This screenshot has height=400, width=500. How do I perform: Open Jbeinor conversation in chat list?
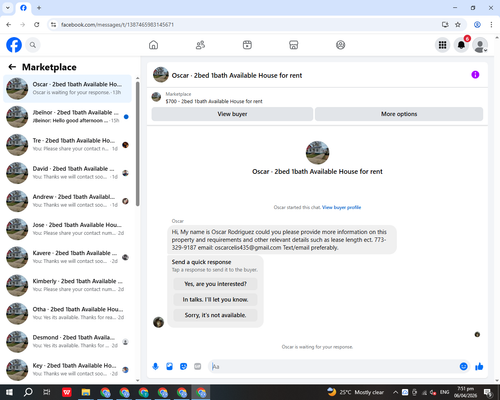(67, 117)
